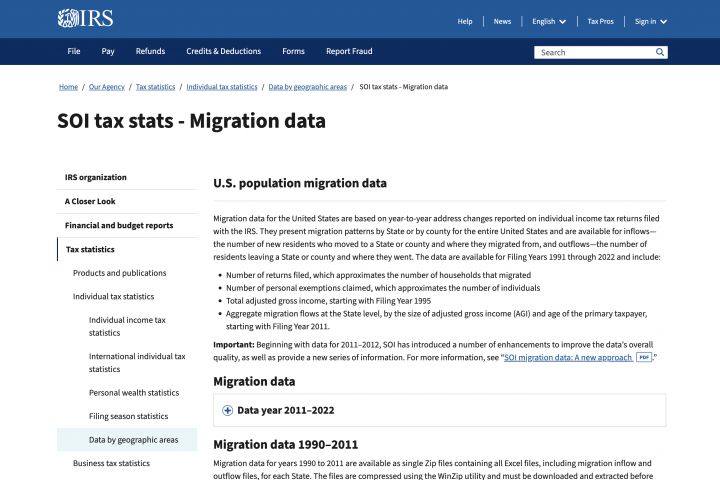Viewport: 720px width, 480px height.
Task: Open SOI migration data: A new approach link
Action: pyautogui.click(x=568, y=357)
